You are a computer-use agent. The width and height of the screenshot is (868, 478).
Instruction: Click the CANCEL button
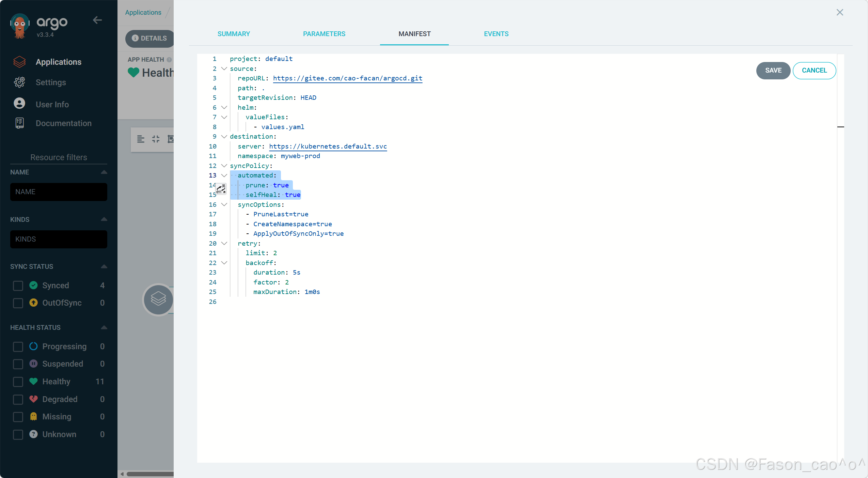coord(814,71)
